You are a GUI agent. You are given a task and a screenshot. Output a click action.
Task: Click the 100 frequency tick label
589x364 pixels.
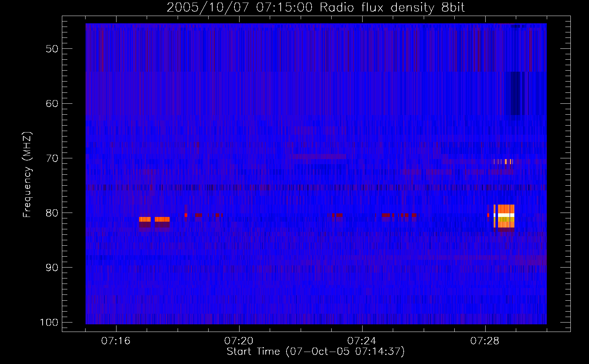pyautogui.click(x=49, y=323)
